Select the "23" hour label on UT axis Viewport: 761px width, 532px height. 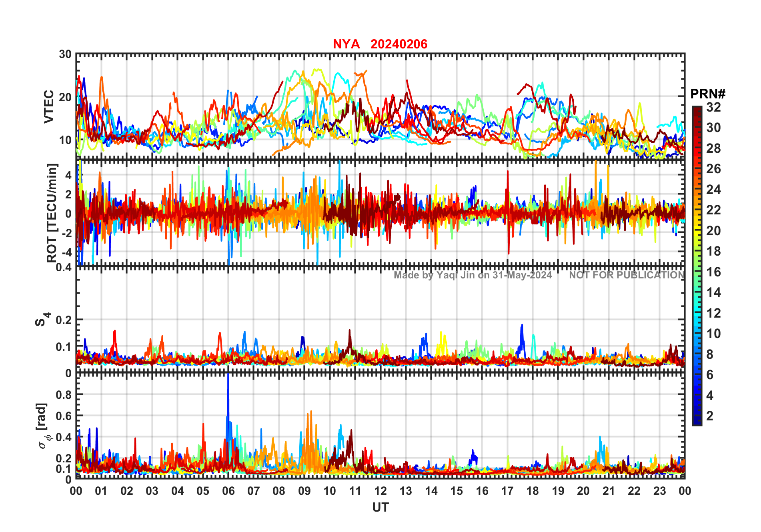point(659,491)
